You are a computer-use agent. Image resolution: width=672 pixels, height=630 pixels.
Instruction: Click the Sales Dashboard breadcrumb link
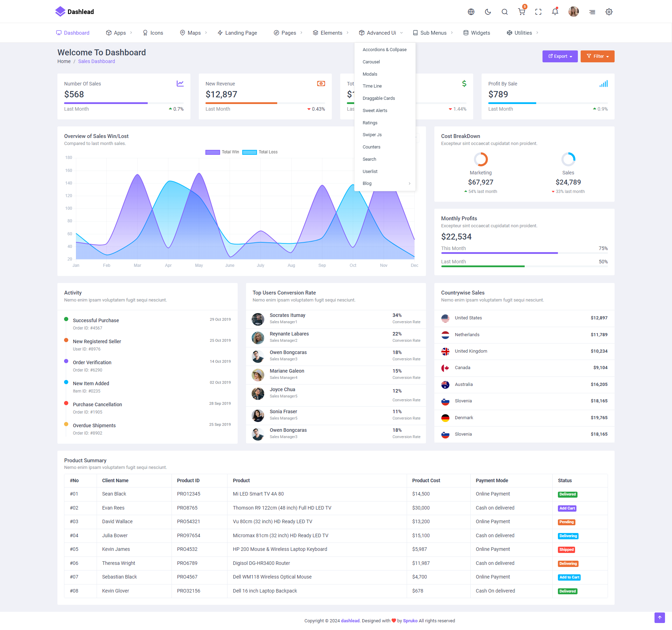96,61
